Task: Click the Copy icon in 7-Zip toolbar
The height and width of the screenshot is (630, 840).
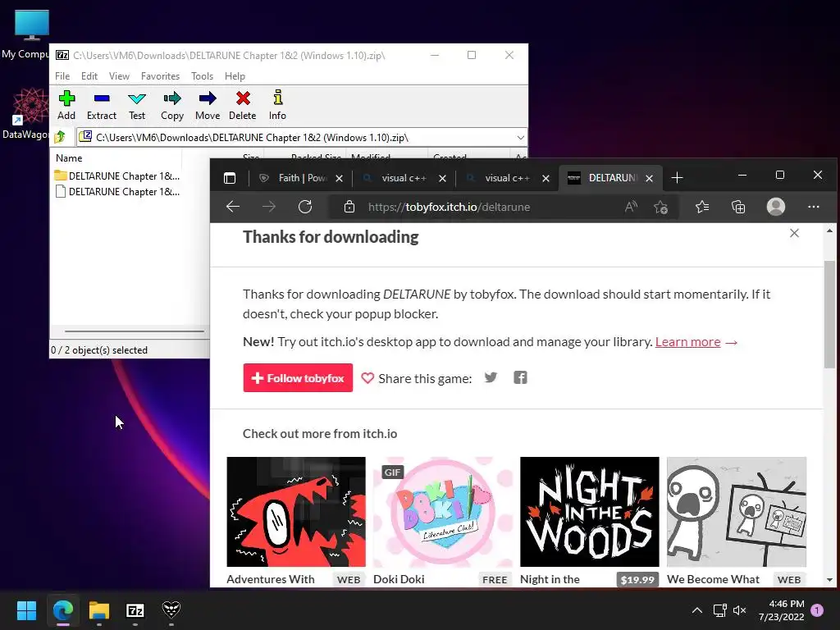Action: (x=172, y=106)
